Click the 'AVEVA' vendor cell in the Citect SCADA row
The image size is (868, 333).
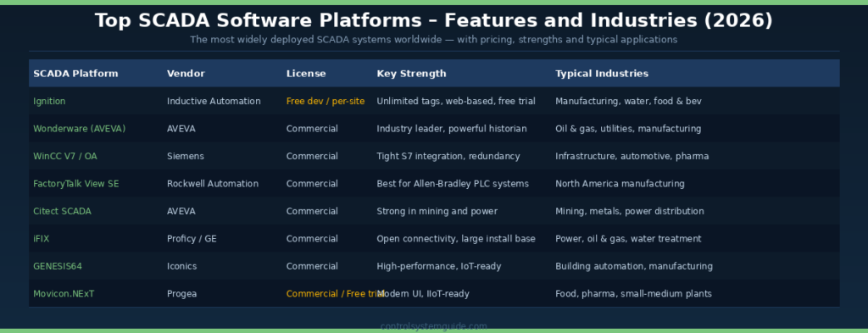[x=181, y=211]
